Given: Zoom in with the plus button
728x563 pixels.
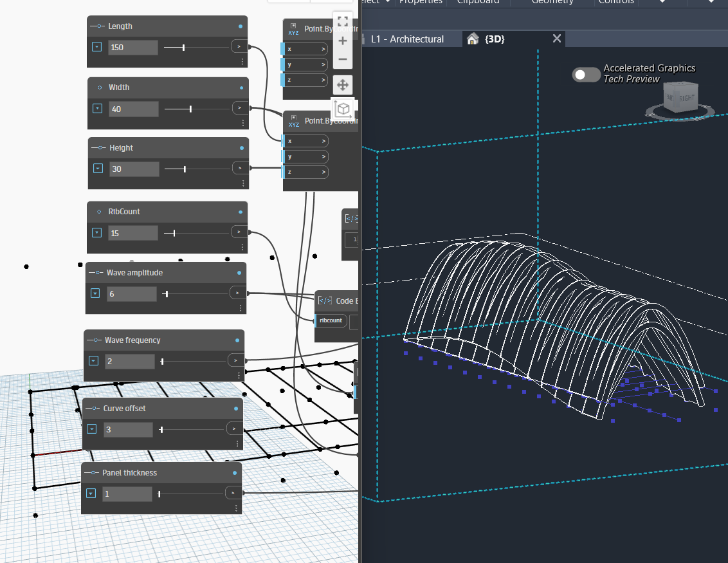Looking at the screenshot, I should 343,41.
